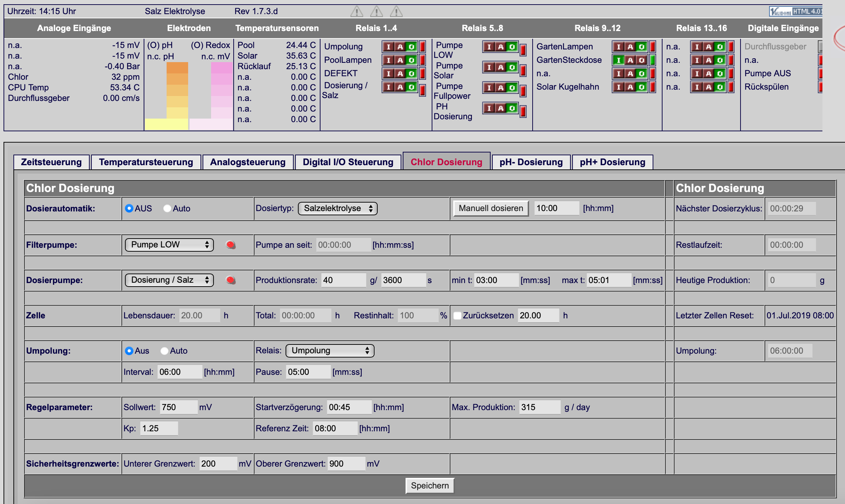Click the Manuell dosieren button

(491, 208)
